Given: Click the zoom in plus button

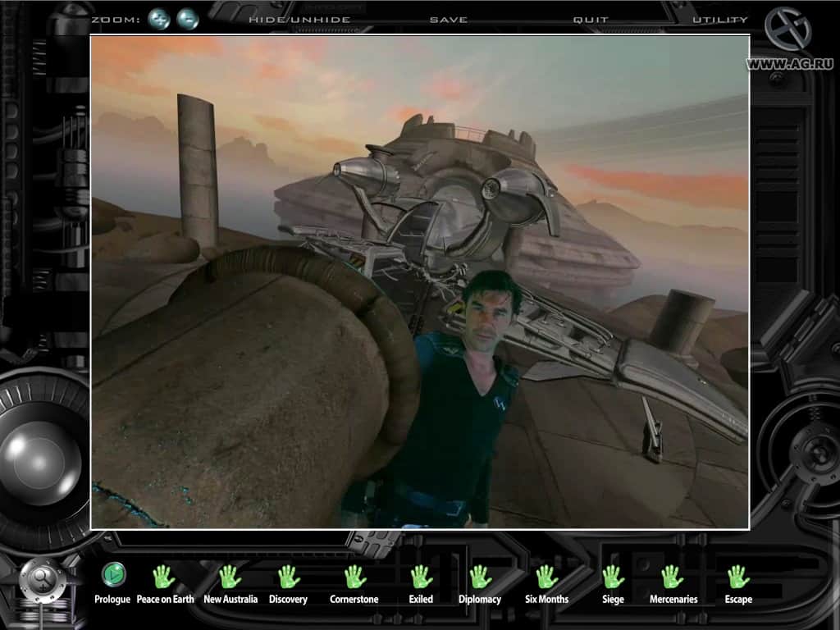Looking at the screenshot, I should pos(158,20).
